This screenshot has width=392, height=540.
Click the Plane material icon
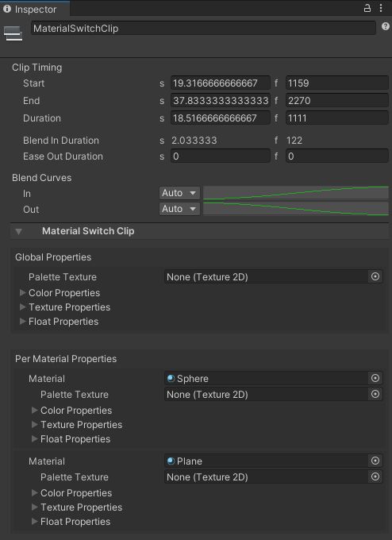click(x=171, y=461)
